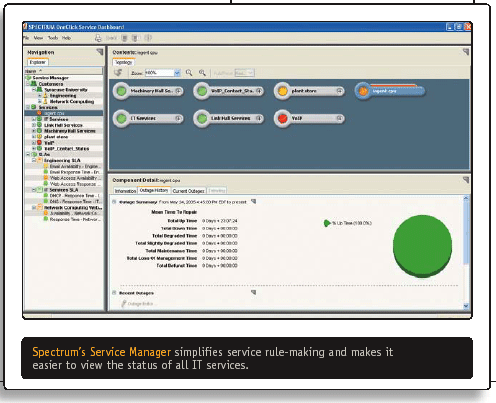Collapse the Customers tree node
Image resolution: width=496 pixels, height=403 pixels.
(28, 84)
